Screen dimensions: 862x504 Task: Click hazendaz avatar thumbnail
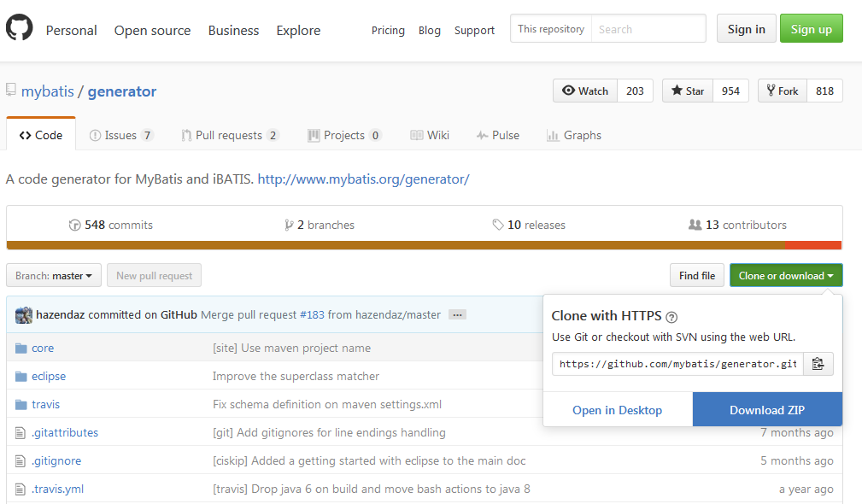(24, 315)
